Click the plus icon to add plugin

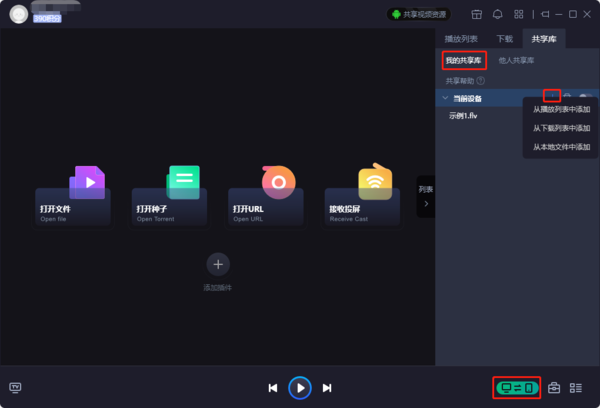pyautogui.click(x=218, y=264)
